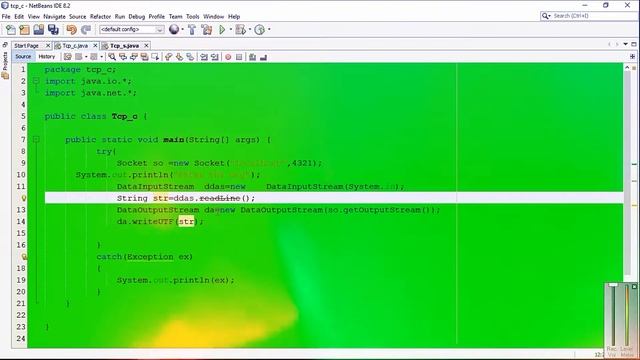Click the globe browser icon

click(174, 29)
